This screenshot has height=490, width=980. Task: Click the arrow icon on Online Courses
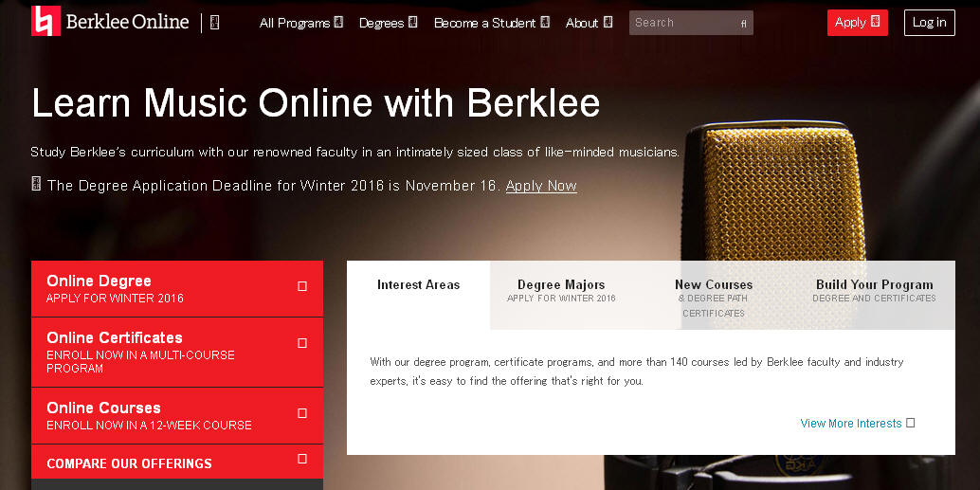pyautogui.click(x=302, y=413)
